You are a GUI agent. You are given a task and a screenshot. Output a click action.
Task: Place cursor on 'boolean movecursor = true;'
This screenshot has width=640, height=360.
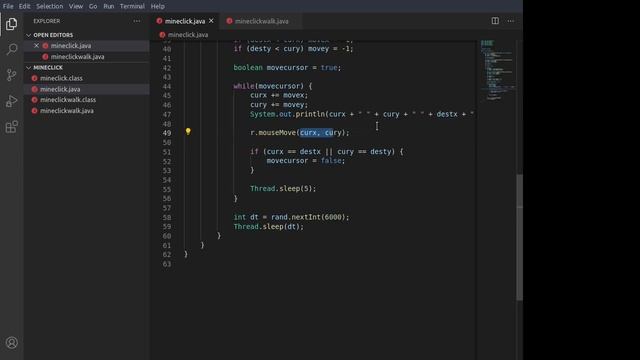[287, 67]
